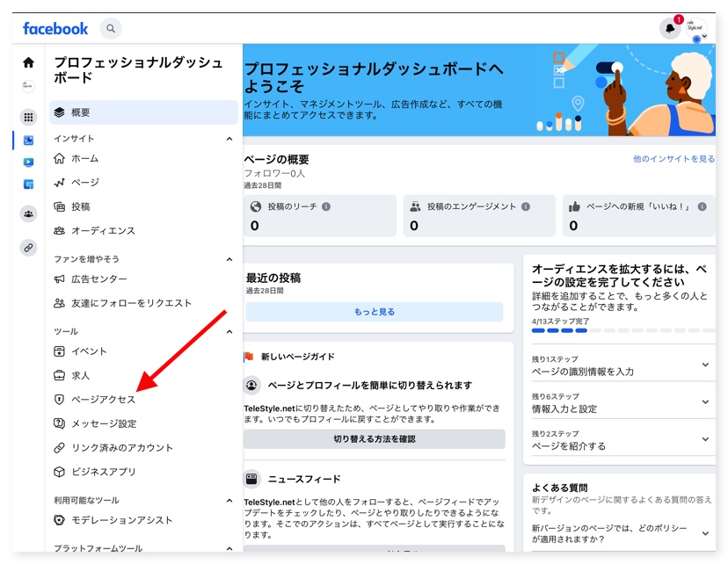The height and width of the screenshot is (564, 728).
Task: Click the Facebook search magnifier icon
Action: pos(111,29)
